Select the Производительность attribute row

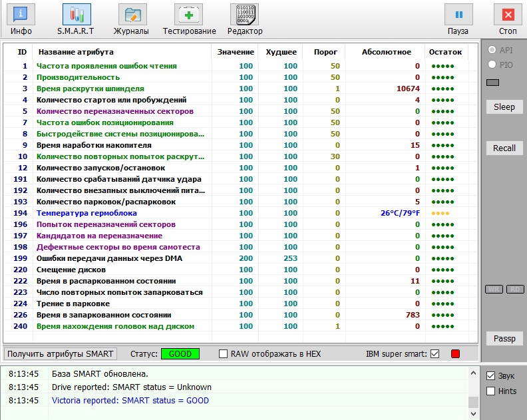(240, 77)
